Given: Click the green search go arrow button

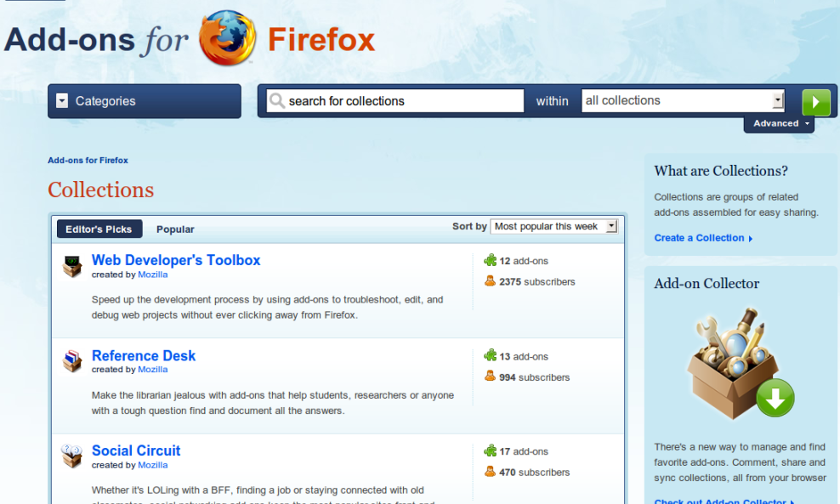Looking at the screenshot, I should pyautogui.click(x=816, y=102).
